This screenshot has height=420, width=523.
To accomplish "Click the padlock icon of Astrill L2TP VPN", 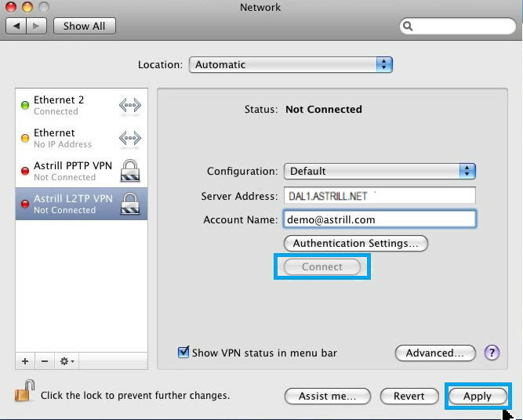I will [x=129, y=203].
